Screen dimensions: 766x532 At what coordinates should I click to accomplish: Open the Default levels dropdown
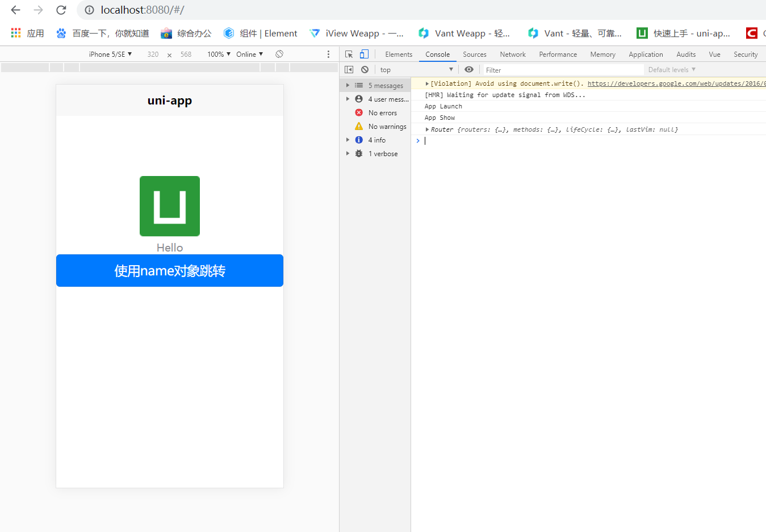(672, 70)
